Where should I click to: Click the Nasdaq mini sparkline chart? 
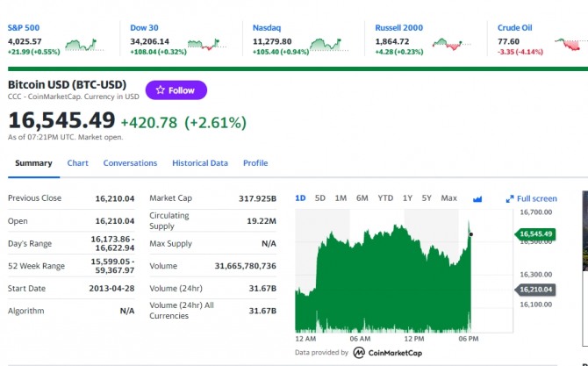click(x=328, y=45)
